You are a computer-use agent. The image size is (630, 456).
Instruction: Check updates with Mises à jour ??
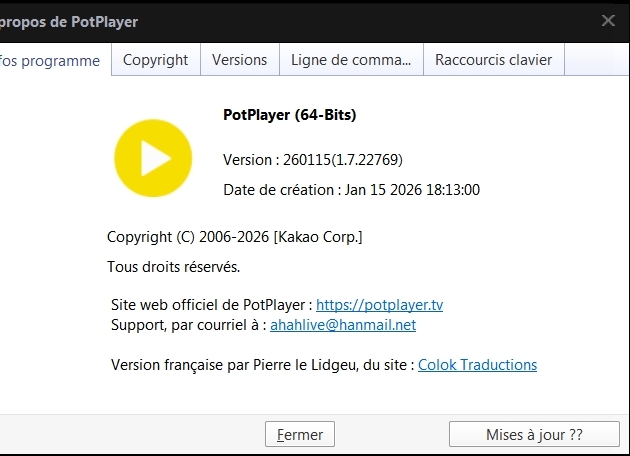(534, 434)
